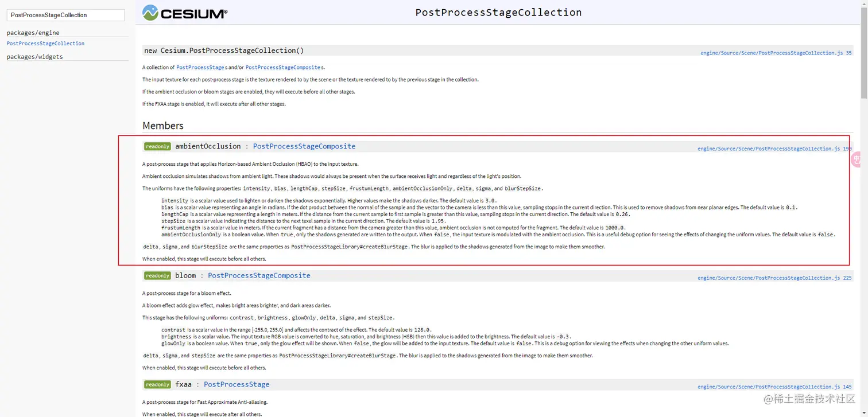Screen dimensions: 868x417
Task: Open PostProcessStageComposite link in collection description
Action: [x=283, y=68]
